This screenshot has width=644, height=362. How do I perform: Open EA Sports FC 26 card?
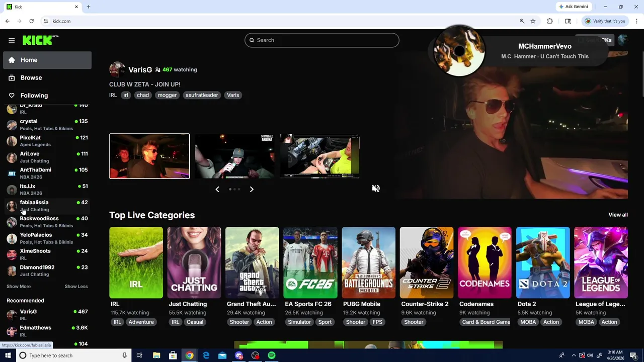[x=310, y=262]
